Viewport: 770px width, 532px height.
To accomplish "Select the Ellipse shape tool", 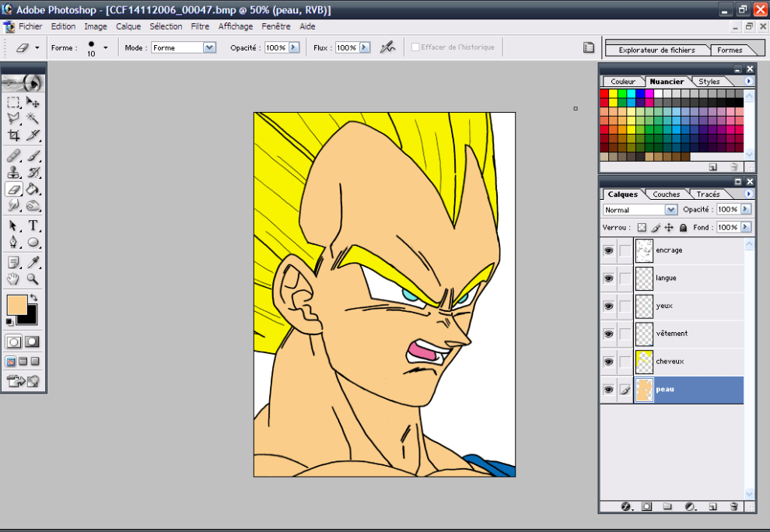I will tap(33, 242).
